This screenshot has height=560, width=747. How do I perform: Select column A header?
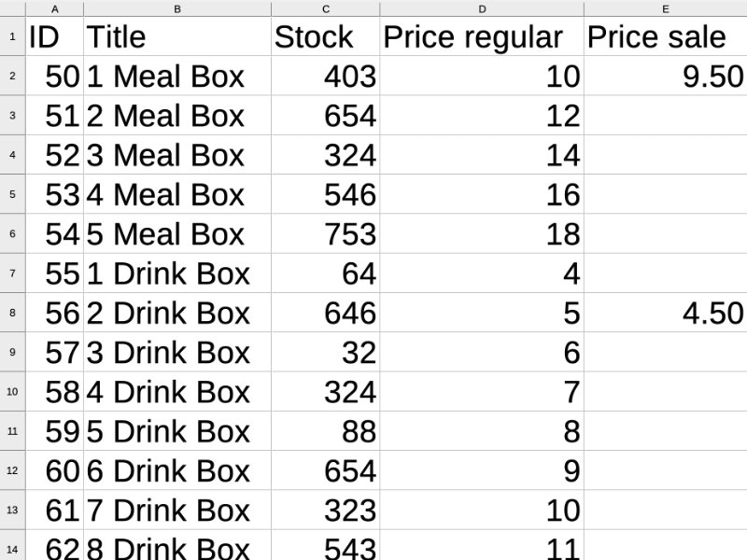coord(55,8)
